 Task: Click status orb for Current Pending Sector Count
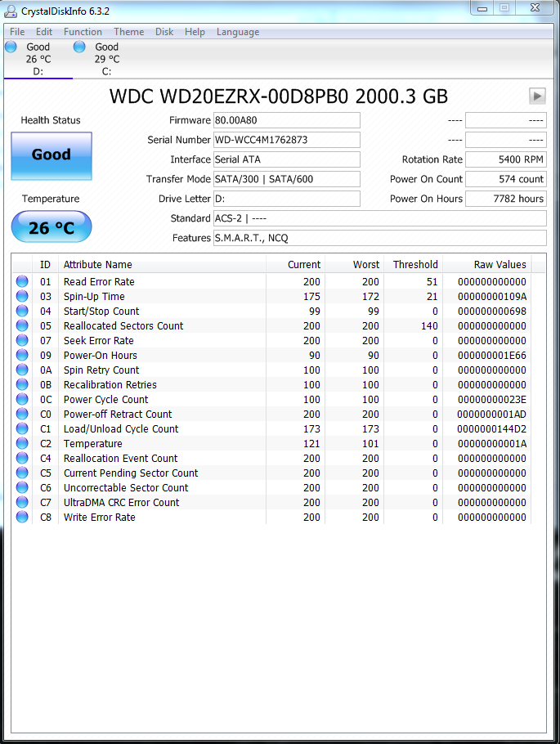click(22, 473)
